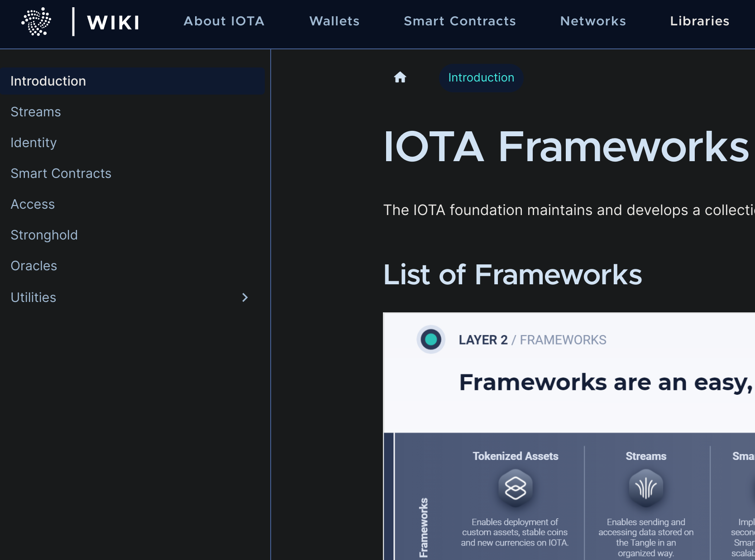Open the Libraries navigation item
Screen dimensions: 755x560
tap(699, 21)
